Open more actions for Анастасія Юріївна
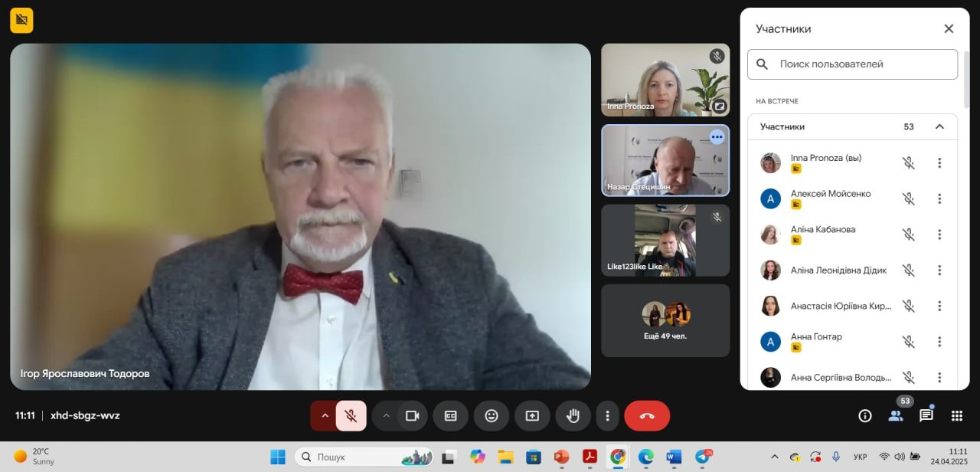The height and width of the screenshot is (472, 980). [x=939, y=306]
